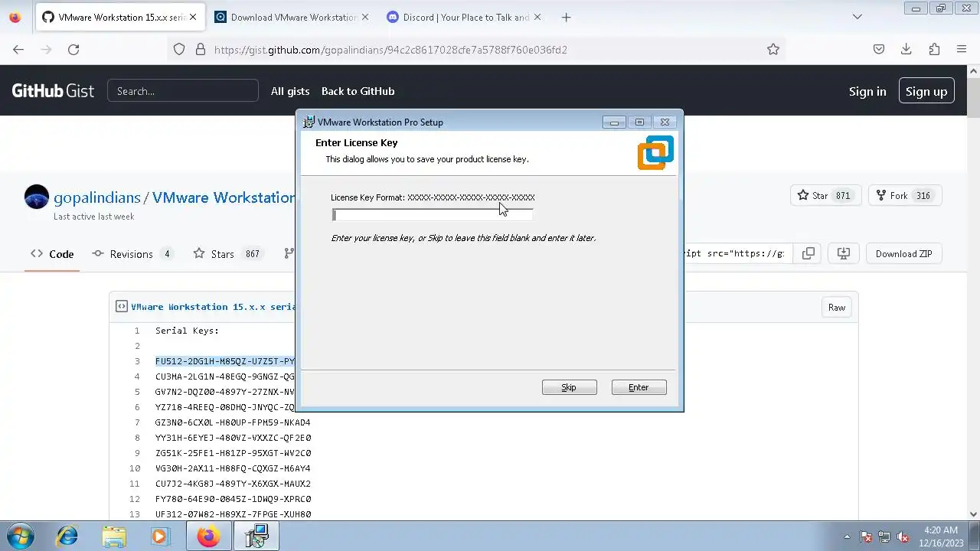Screen dimensions: 980x551
Task: Star this gist
Action: [813, 195]
